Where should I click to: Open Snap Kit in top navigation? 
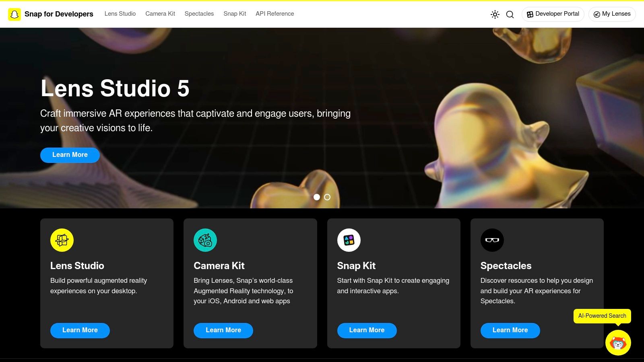[235, 14]
